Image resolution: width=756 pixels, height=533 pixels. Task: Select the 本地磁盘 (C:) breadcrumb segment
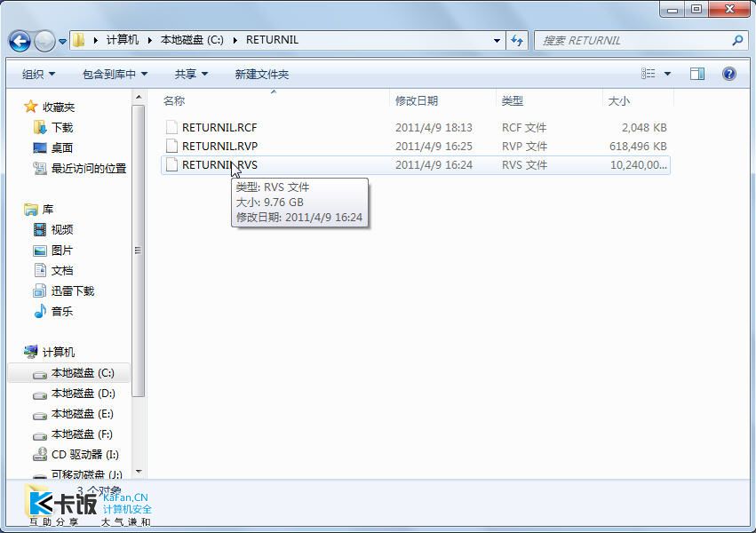192,40
